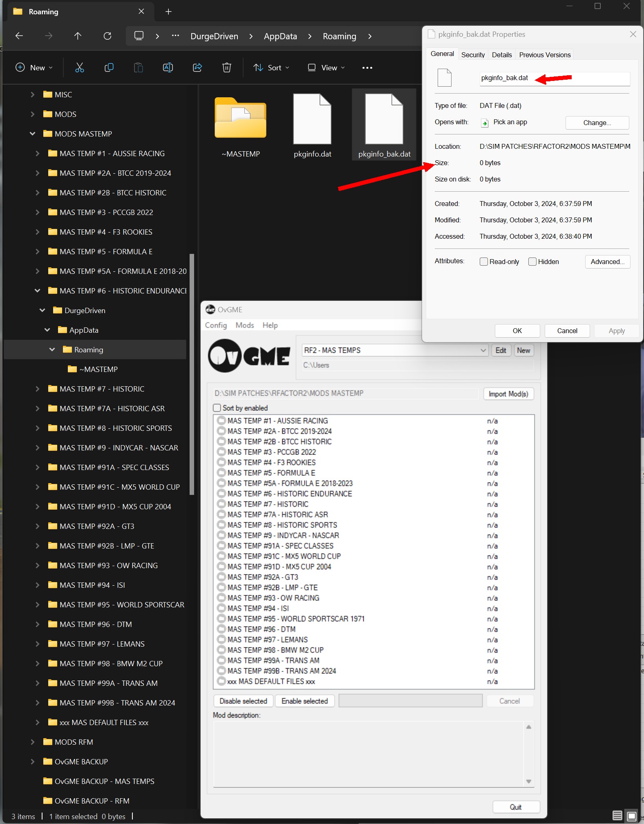Open the OvGME Config menu

click(x=216, y=325)
